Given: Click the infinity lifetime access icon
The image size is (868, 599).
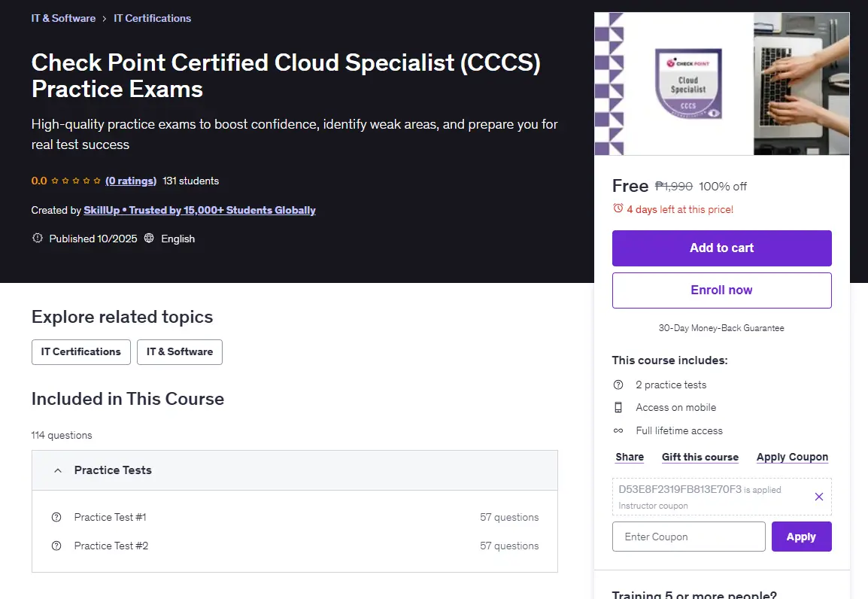Looking at the screenshot, I should (x=618, y=430).
